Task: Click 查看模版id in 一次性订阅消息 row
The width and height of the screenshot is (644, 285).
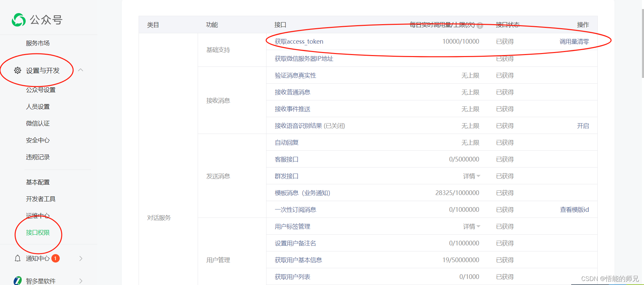Action: (574, 209)
